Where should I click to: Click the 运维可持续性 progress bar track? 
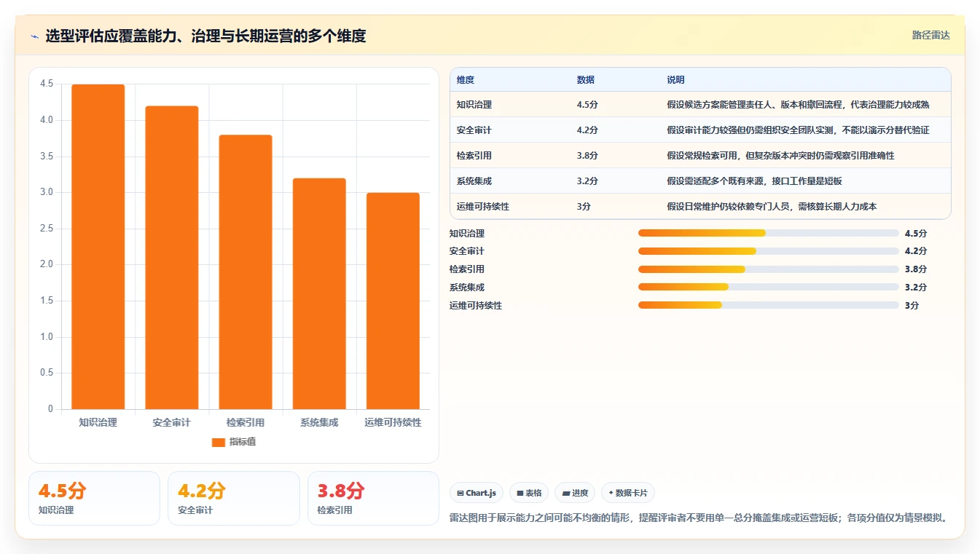coord(768,305)
